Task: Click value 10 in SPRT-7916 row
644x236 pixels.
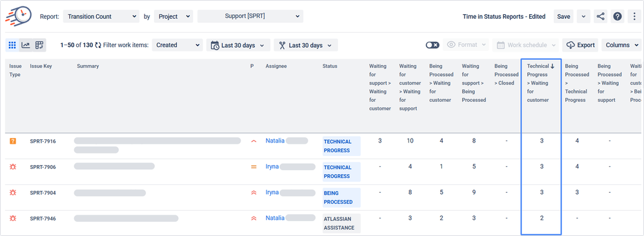Action: tap(410, 141)
